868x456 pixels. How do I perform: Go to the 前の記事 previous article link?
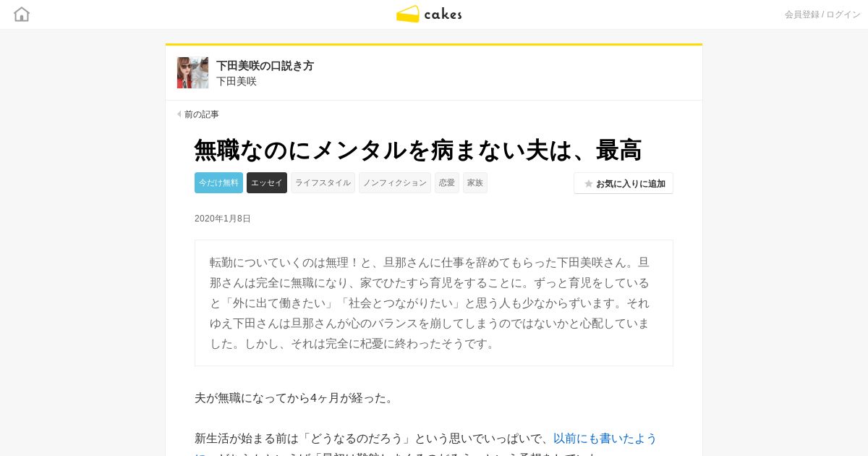coord(201,114)
